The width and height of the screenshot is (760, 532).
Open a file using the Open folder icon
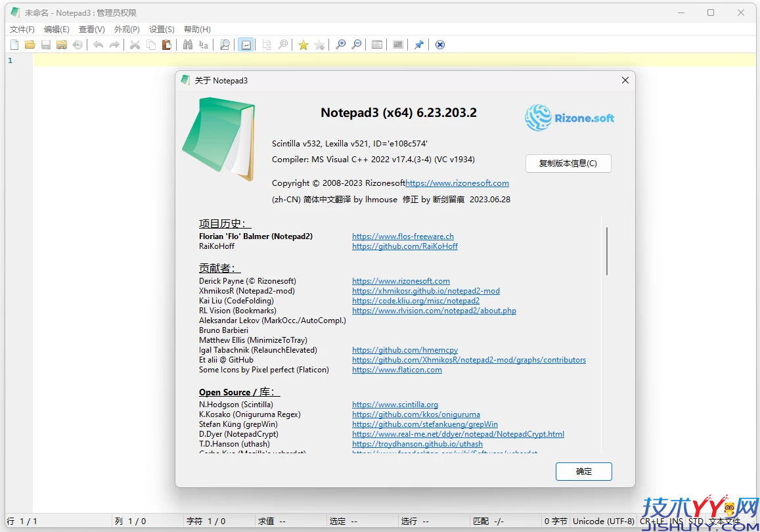[x=29, y=44]
